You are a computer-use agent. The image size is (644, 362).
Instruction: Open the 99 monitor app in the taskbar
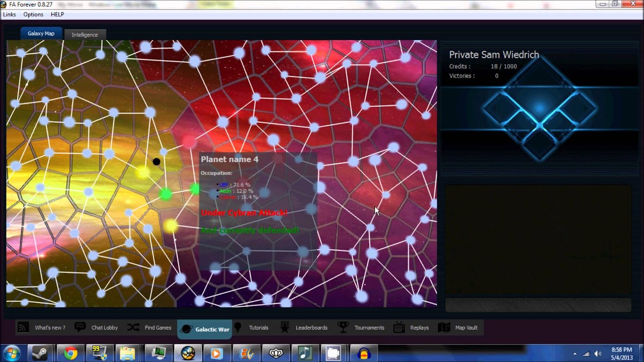point(100,353)
